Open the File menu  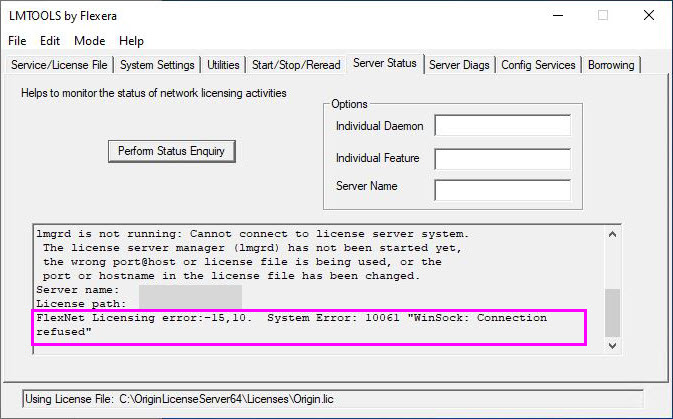[x=17, y=41]
